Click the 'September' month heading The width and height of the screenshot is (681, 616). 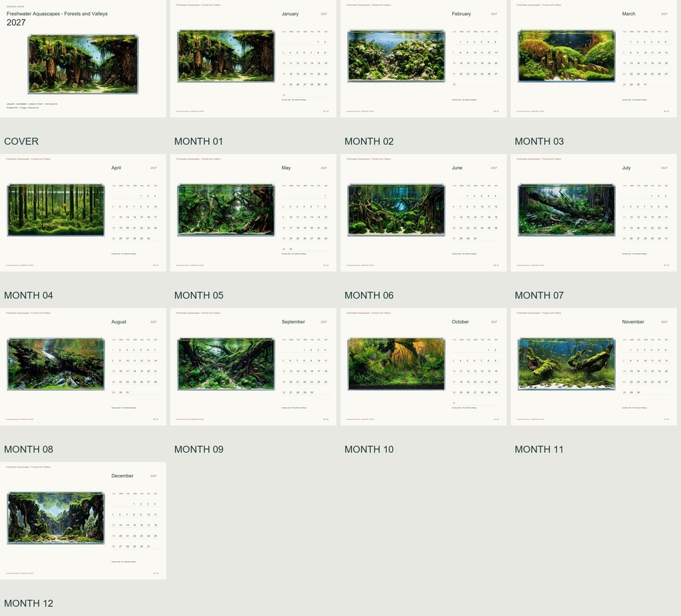pyautogui.click(x=293, y=322)
